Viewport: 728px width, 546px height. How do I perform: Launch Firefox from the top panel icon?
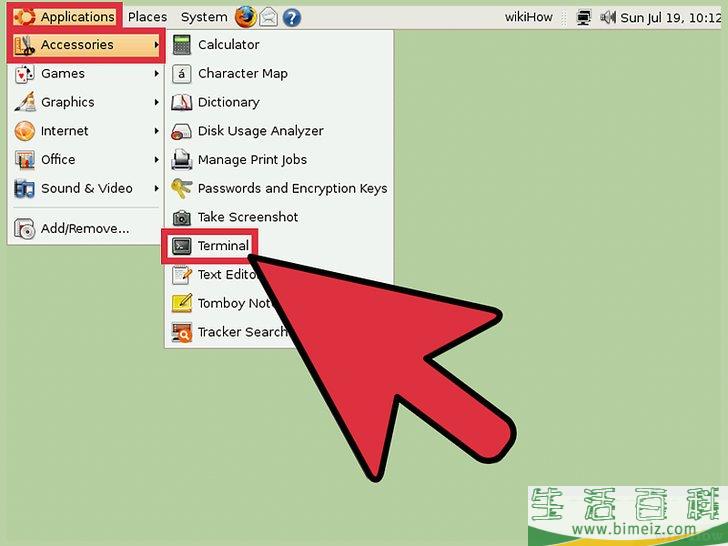click(245, 17)
